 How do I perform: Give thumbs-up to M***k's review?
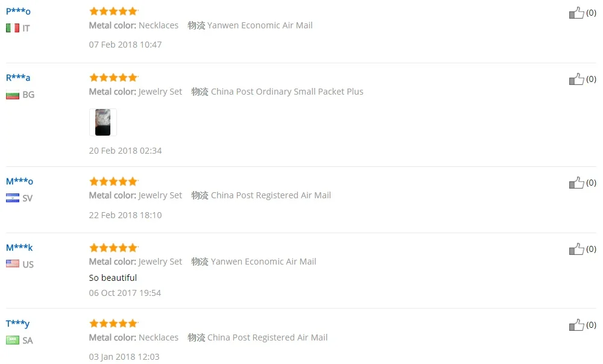coord(576,249)
